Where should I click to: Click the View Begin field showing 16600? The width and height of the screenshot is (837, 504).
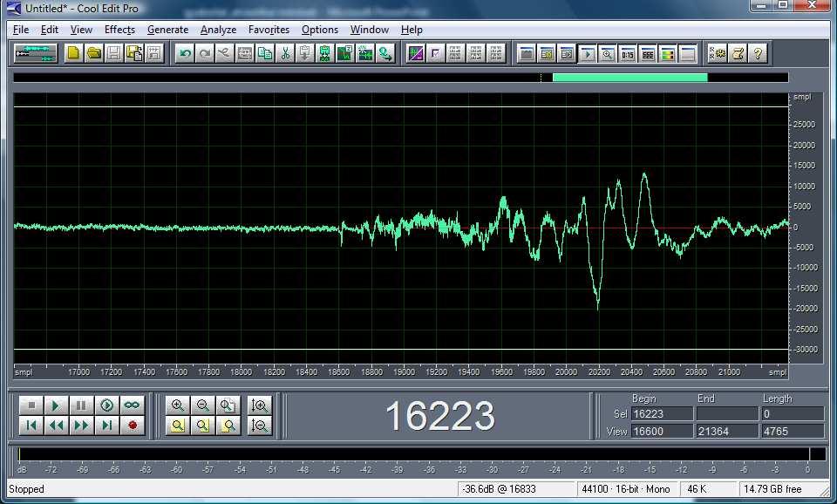pyautogui.click(x=662, y=432)
